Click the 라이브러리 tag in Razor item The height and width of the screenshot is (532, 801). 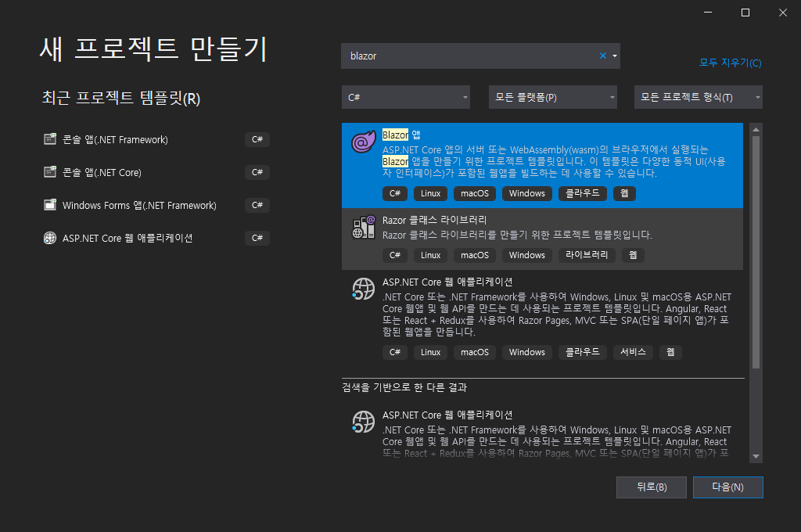[x=587, y=255]
